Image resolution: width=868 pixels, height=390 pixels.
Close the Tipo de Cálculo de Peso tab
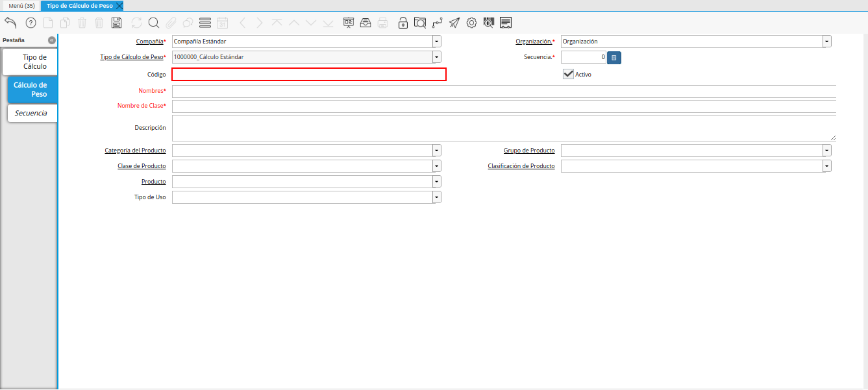(119, 5)
